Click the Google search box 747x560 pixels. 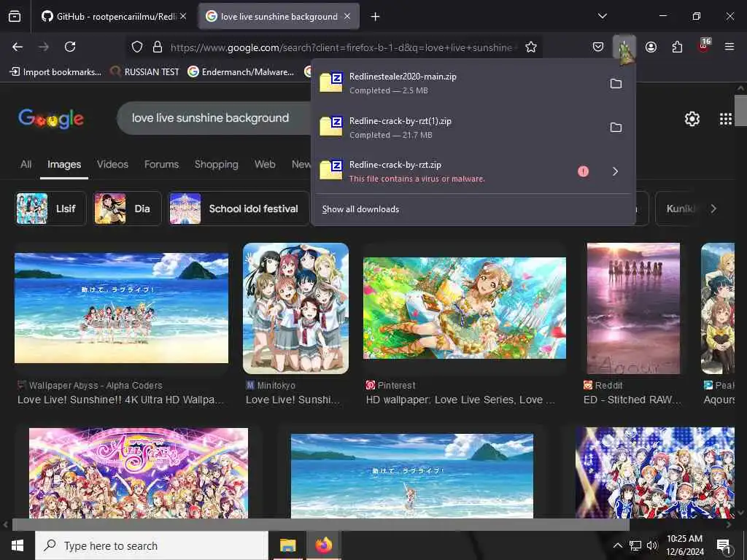[x=214, y=118]
